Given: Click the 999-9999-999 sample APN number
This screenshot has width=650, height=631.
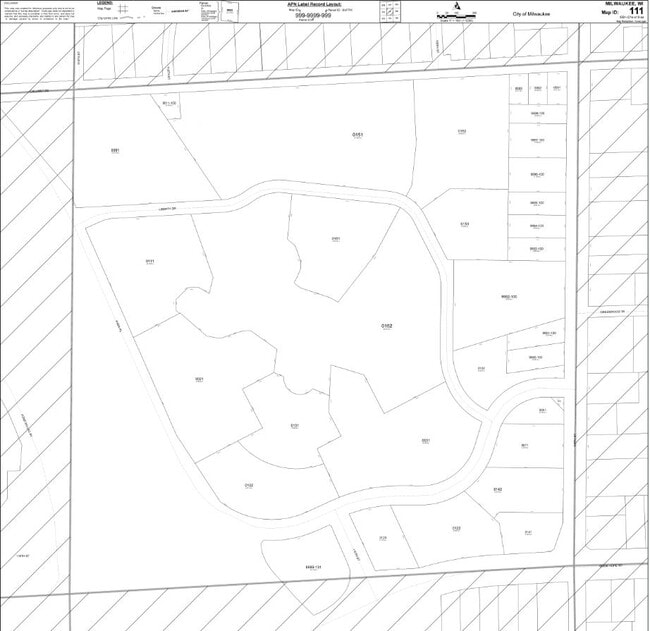Looking at the screenshot, I should click(x=312, y=15).
